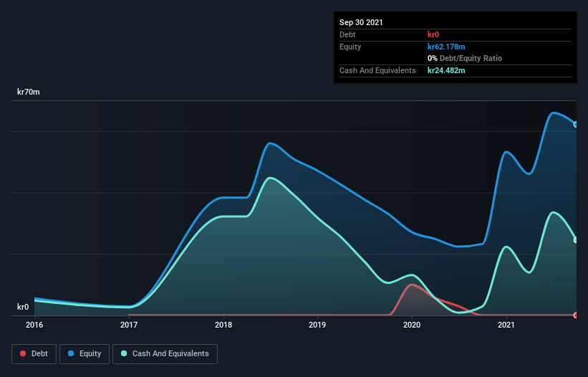Select the 2021 x-axis label
The image size is (588, 377).
(x=506, y=325)
